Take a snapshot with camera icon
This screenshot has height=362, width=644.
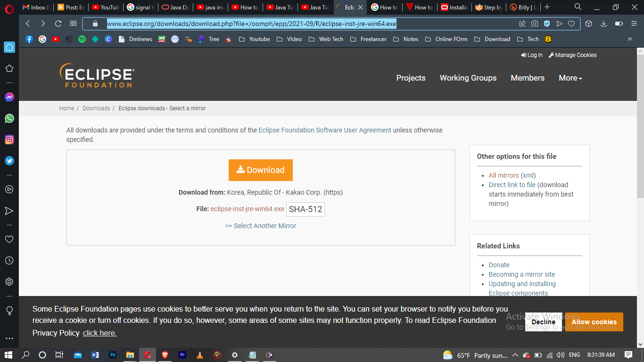(x=535, y=24)
